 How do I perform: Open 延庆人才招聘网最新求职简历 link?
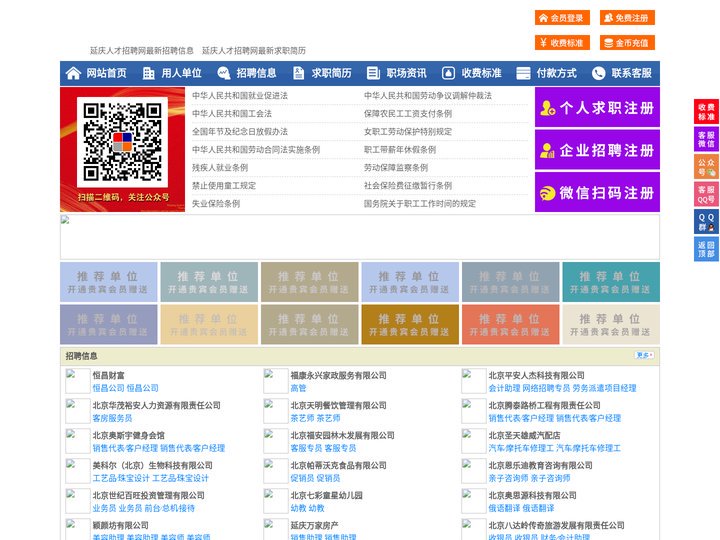coord(254,51)
